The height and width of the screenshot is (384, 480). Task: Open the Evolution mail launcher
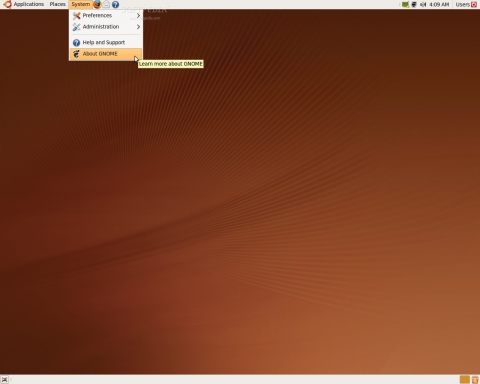106,4
